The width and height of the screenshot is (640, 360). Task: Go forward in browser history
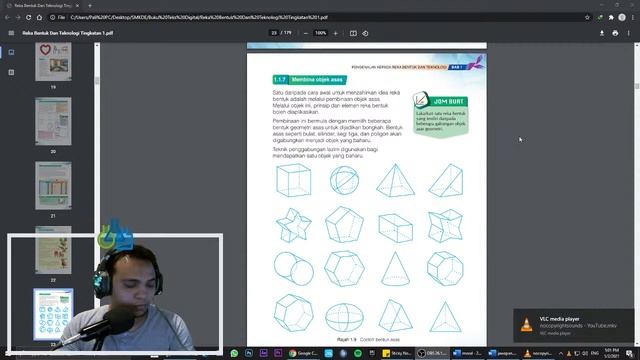pyautogui.click(x=18, y=17)
